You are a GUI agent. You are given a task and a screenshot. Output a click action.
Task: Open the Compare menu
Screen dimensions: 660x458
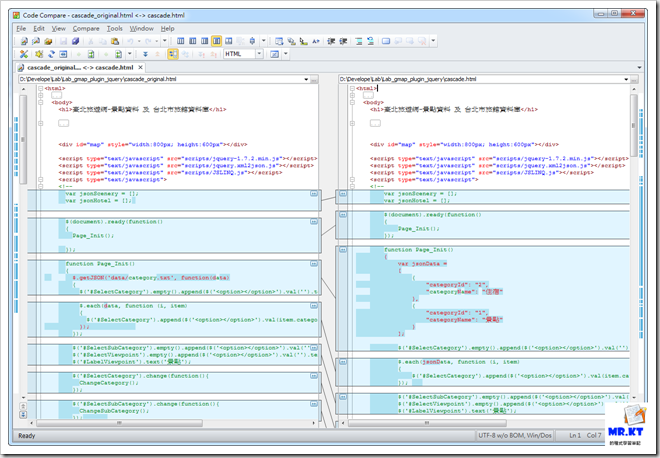(86, 28)
